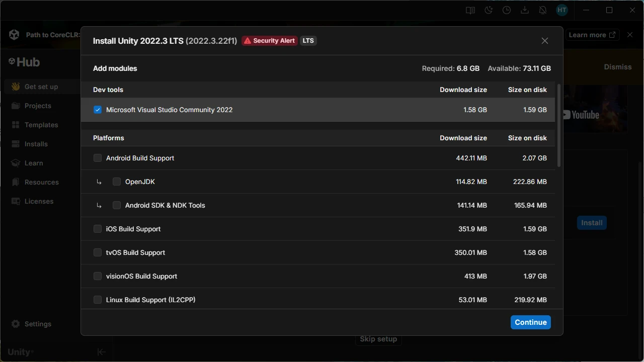Collapse the Hub sidebar with arrow icon

101,352
